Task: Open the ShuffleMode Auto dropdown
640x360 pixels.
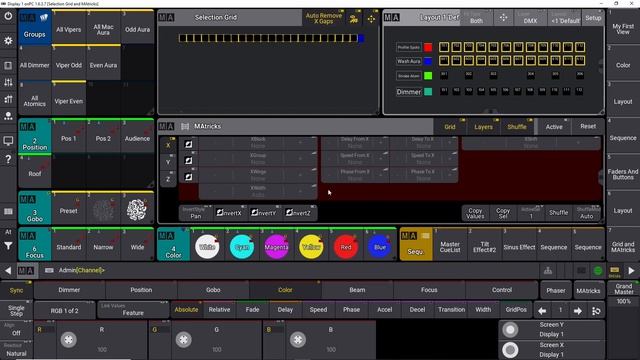Action: coord(587,213)
